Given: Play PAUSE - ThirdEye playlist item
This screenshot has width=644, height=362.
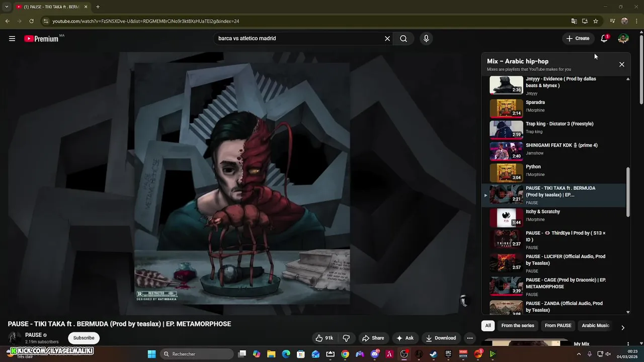Looking at the screenshot, I should pyautogui.click(x=554, y=240).
